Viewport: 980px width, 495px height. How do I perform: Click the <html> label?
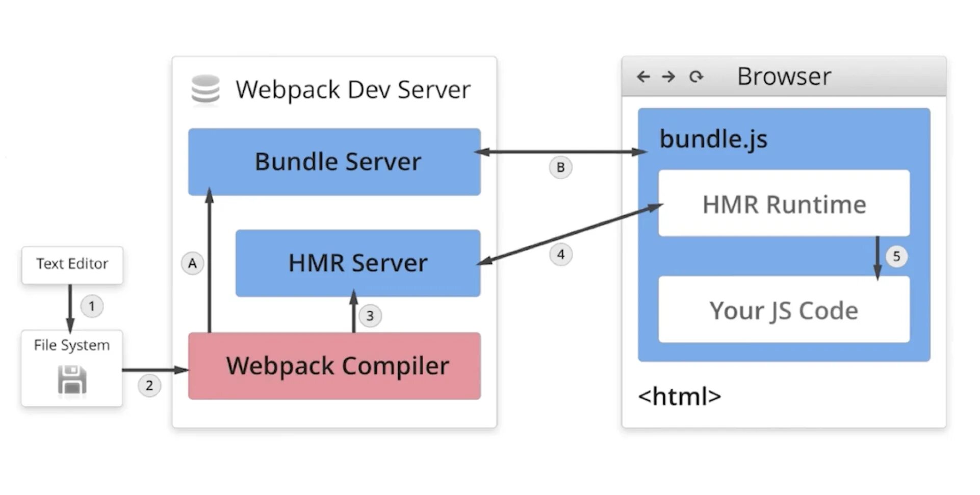[680, 396]
